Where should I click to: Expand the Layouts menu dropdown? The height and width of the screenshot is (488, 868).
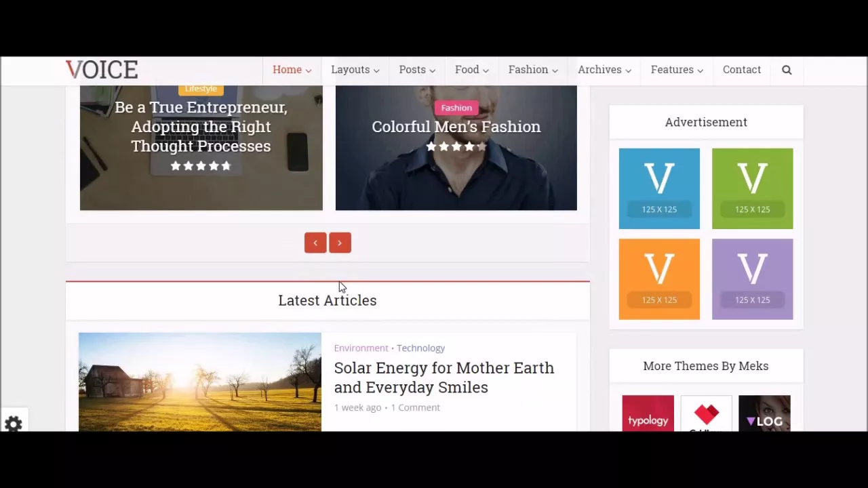coord(355,70)
